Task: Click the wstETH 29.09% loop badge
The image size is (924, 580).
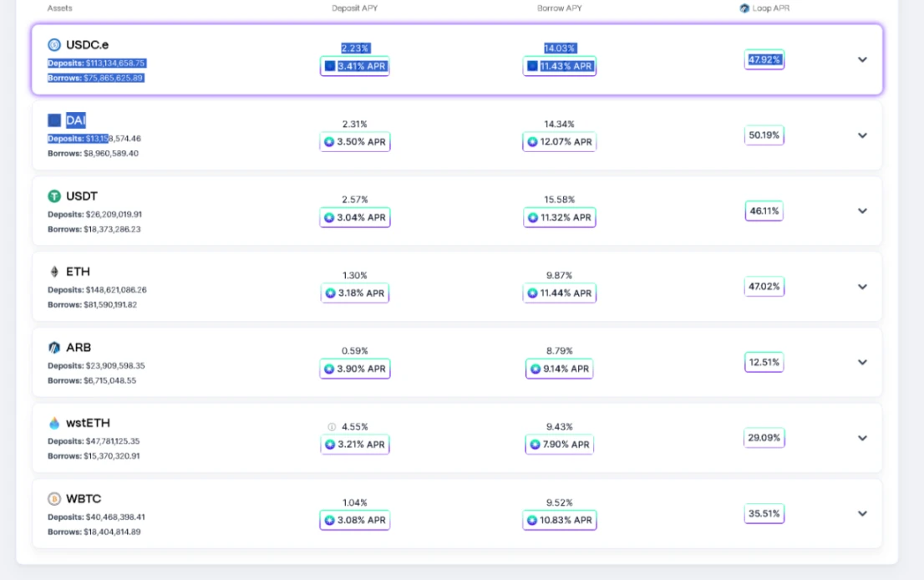Action: 764,438
